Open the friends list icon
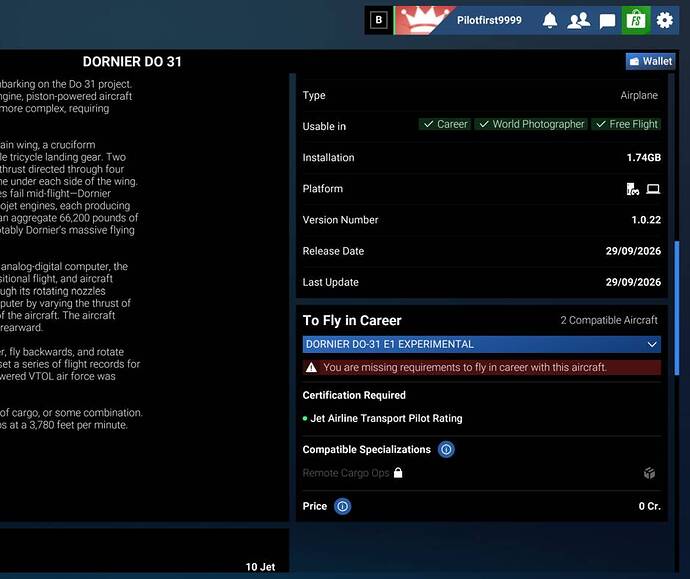This screenshot has width=690, height=579. pyautogui.click(x=578, y=20)
